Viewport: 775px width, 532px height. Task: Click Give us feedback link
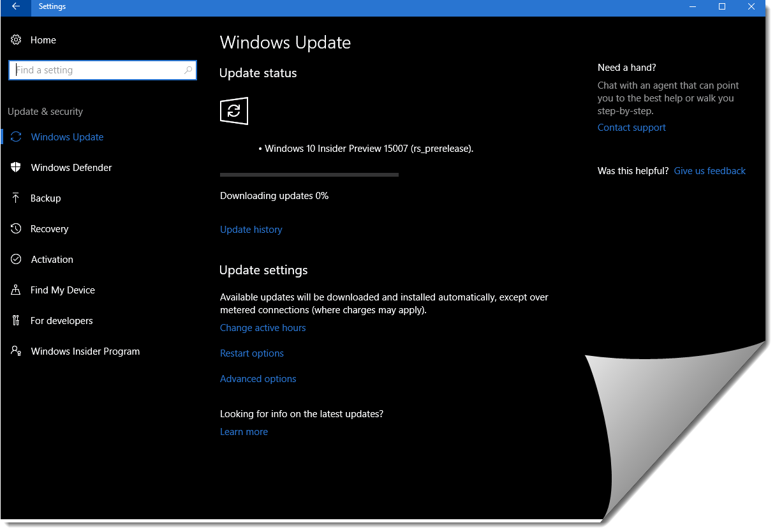pos(710,171)
